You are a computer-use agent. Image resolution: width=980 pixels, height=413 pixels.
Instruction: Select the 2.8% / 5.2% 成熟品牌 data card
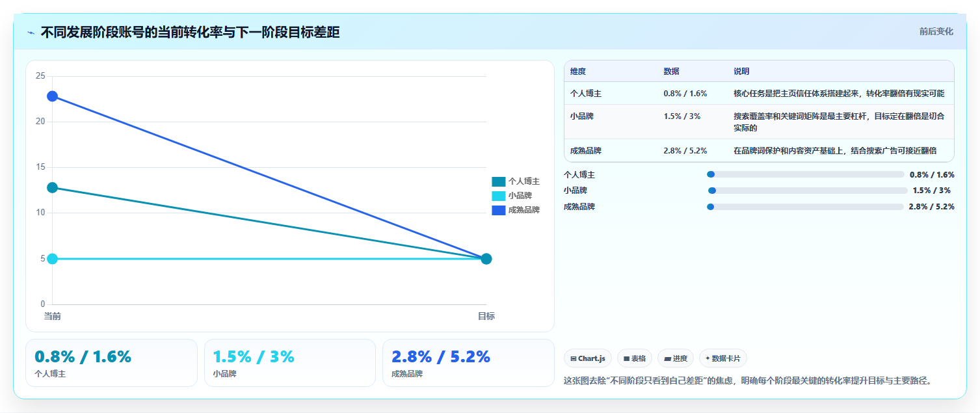(x=468, y=363)
